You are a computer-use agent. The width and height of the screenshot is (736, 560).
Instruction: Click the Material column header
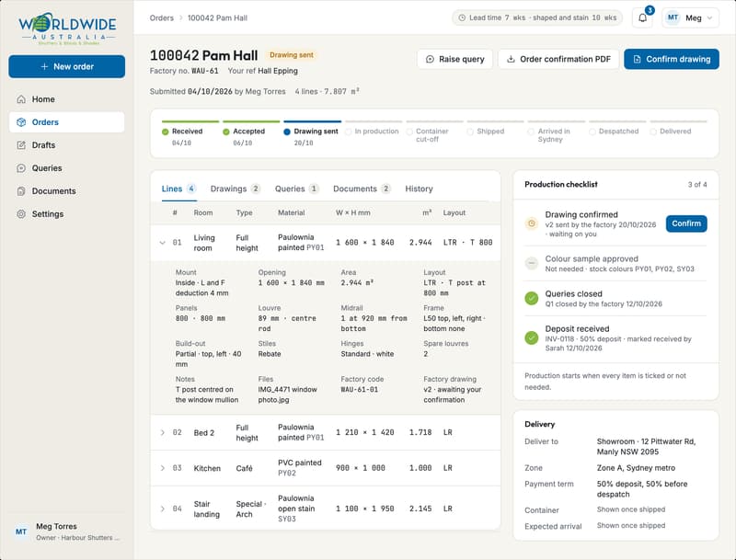[x=291, y=213]
